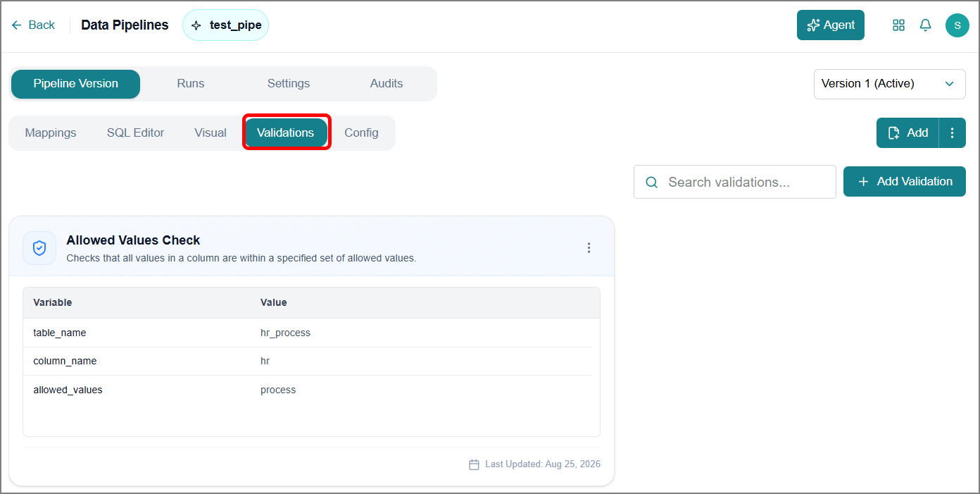Click the Add Validation button
The image size is (980, 494).
tap(905, 182)
